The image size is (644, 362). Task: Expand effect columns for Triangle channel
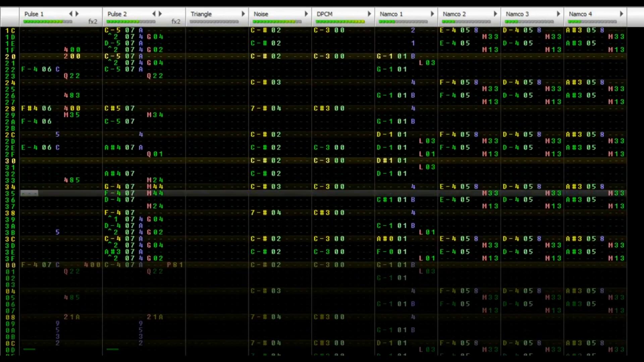pyautogui.click(x=243, y=14)
